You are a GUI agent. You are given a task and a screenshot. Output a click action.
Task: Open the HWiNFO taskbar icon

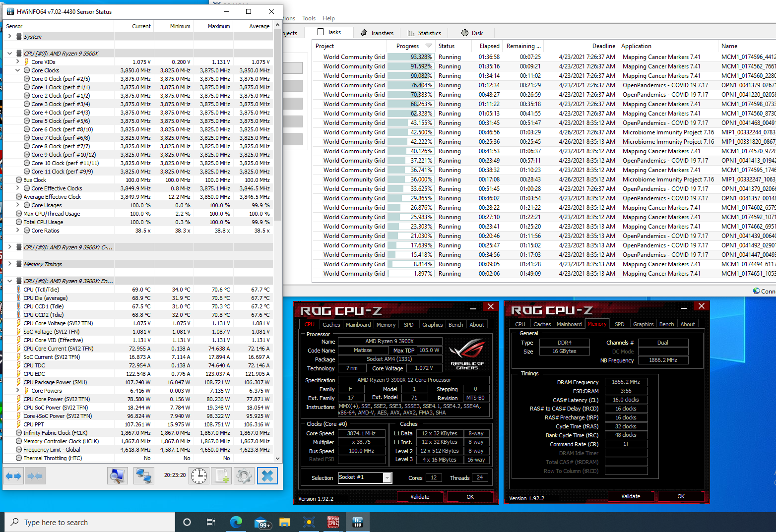357,522
